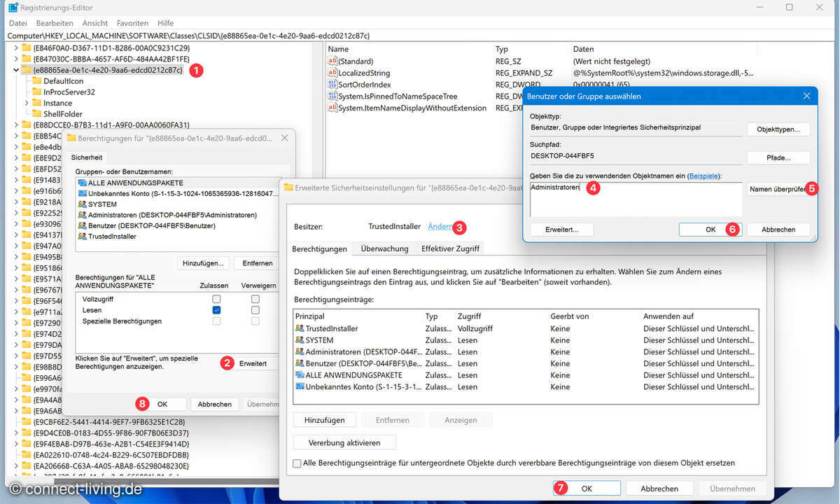Click TrustedInstaller icon in Berechtigungen user list

tap(83, 237)
